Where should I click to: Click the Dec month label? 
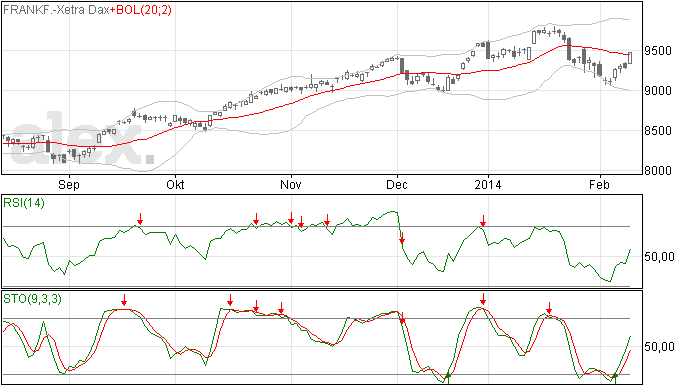[397, 184]
